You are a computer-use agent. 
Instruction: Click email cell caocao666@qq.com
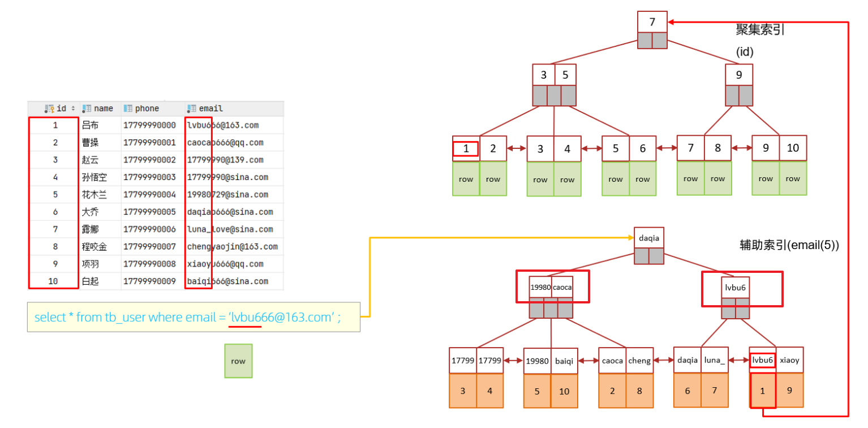[225, 143]
